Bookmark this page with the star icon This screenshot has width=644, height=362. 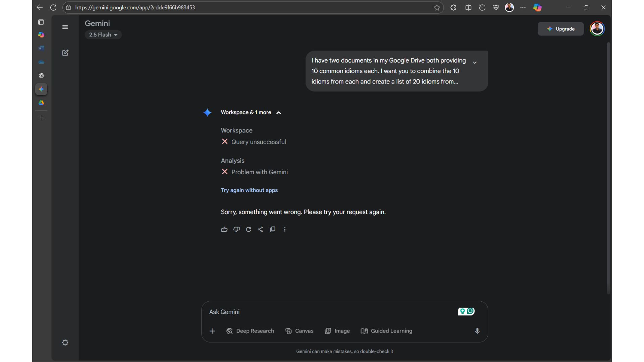point(437,7)
